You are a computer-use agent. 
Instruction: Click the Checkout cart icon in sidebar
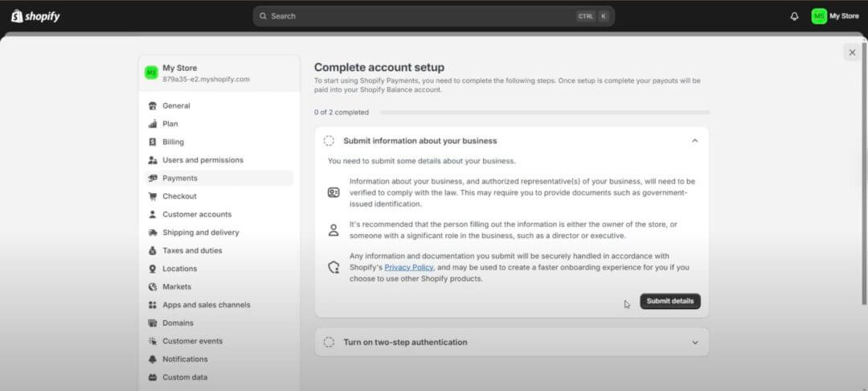[x=153, y=196]
